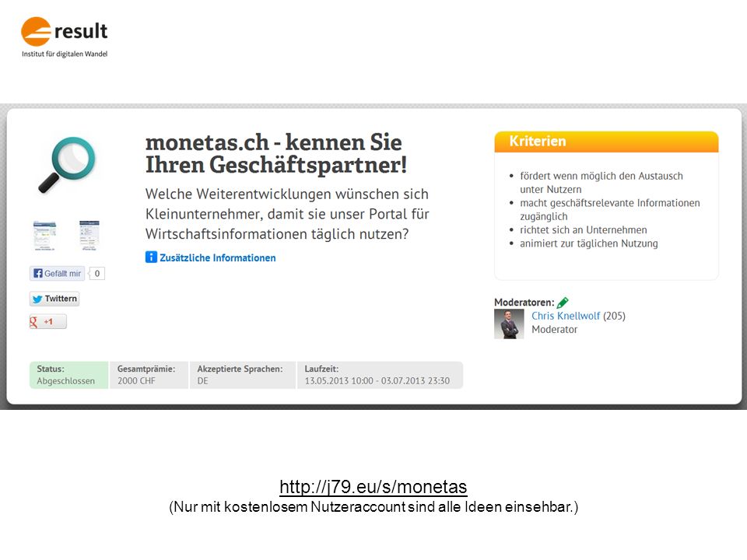This screenshot has height=560, width=747.
Task: Click the blue info icon beside Zusätzliche Informationen
Action: [151, 257]
